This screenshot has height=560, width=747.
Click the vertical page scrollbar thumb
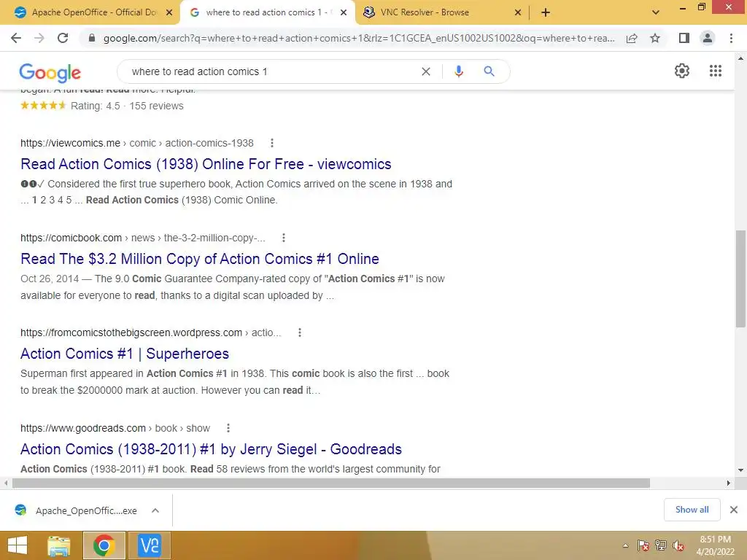click(x=740, y=279)
